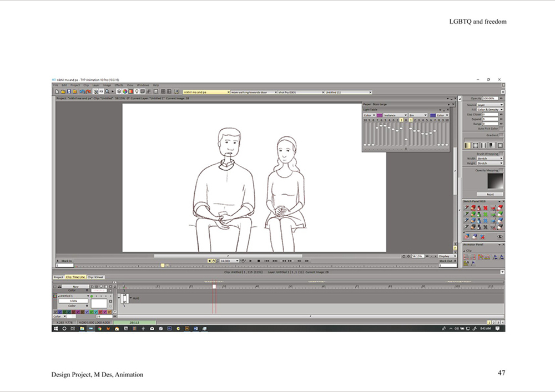Open the Effects menu
The width and height of the screenshot is (555, 392).
tap(119, 85)
